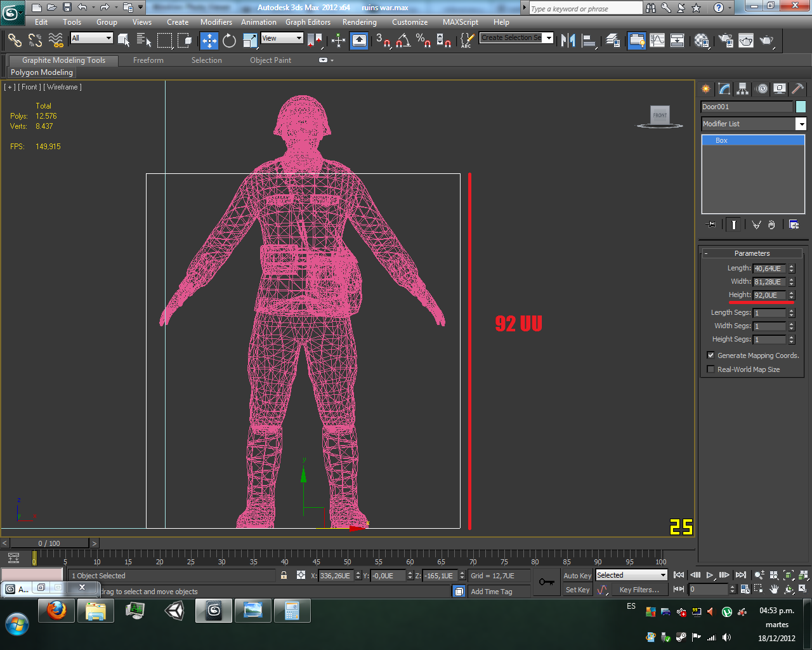Toggle Angle Snap
This screenshot has width=812, height=650.
coord(403,41)
